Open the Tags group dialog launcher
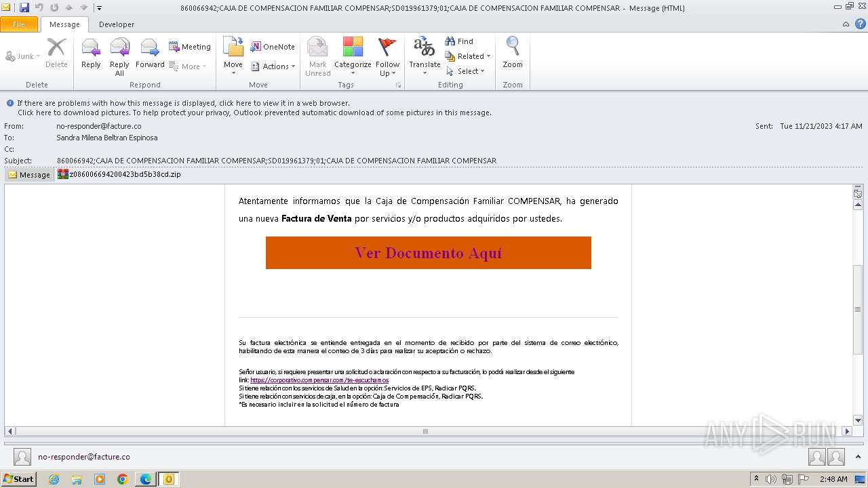Screen dimensions: 868x488 [x=399, y=85]
